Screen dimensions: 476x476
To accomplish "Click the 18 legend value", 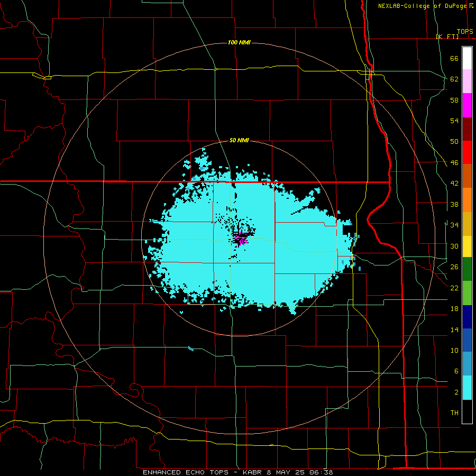I will pyautogui.click(x=454, y=308).
